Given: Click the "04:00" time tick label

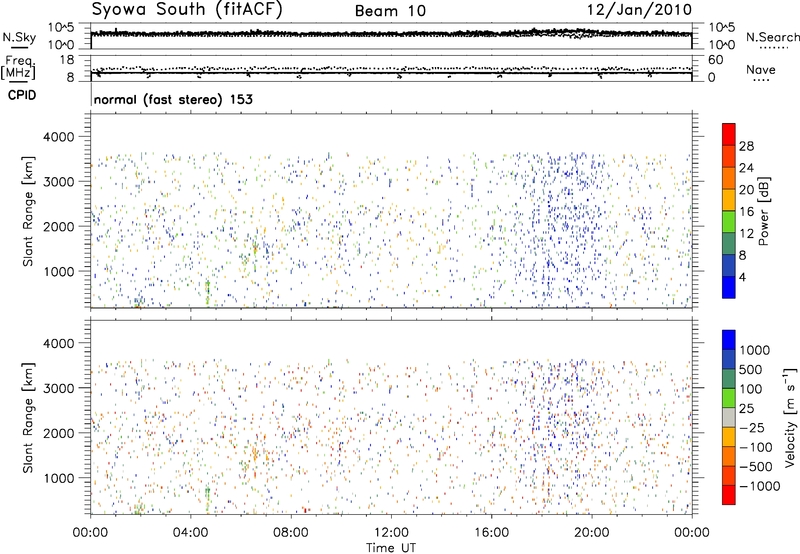Looking at the screenshot, I should pos(190,533).
